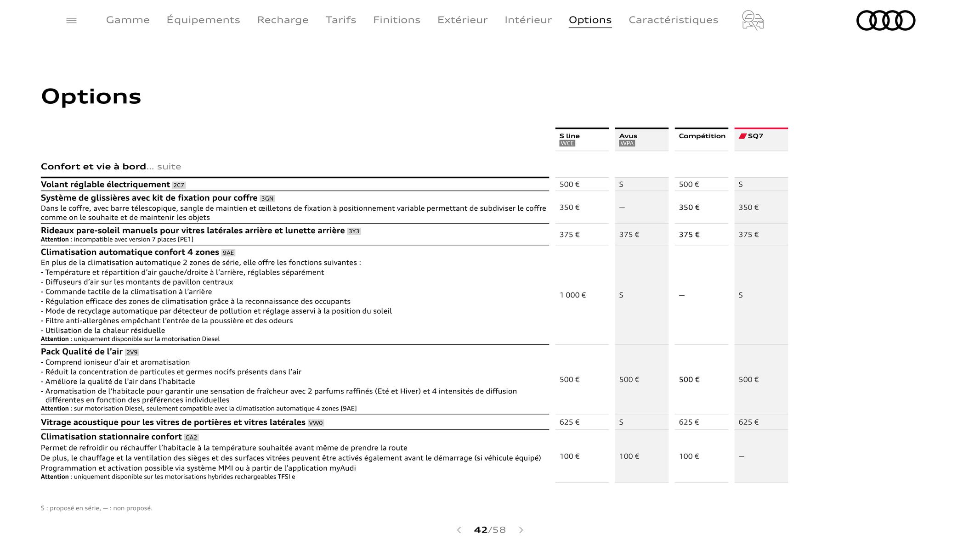Switch to the Finitions tab
This screenshot has width=980, height=551.
(x=397, y=20)
